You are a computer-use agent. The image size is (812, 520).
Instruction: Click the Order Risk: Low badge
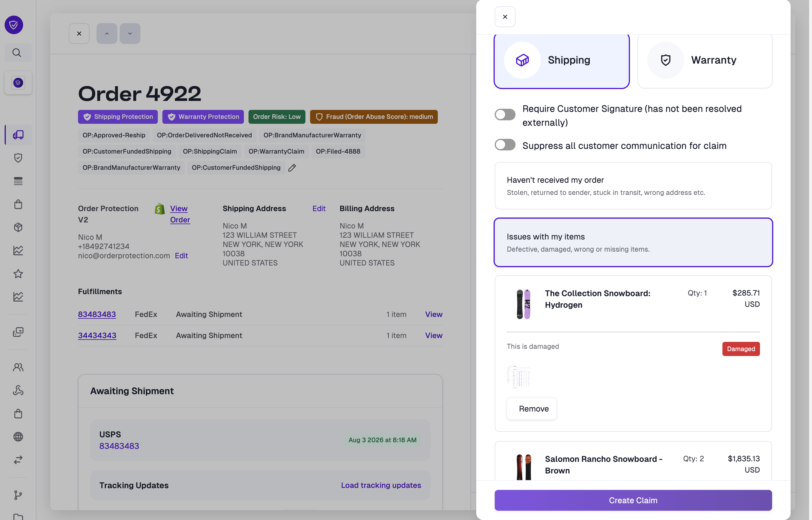coord(277,117)
